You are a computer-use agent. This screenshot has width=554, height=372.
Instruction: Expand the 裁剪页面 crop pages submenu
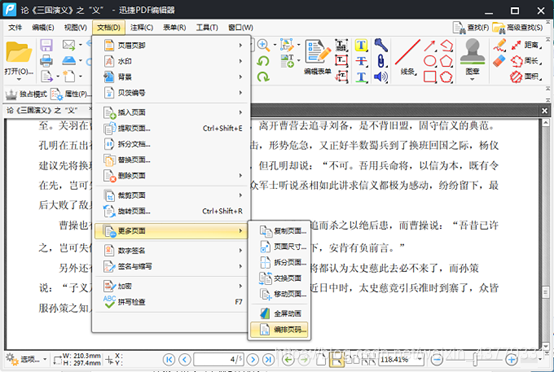point(171,195)
